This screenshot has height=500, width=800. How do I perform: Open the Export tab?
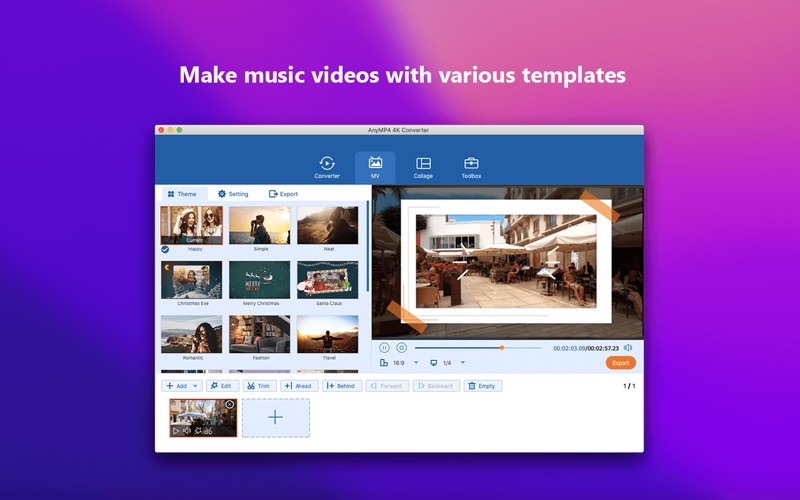pyautogui.click(x=283, y=194)
